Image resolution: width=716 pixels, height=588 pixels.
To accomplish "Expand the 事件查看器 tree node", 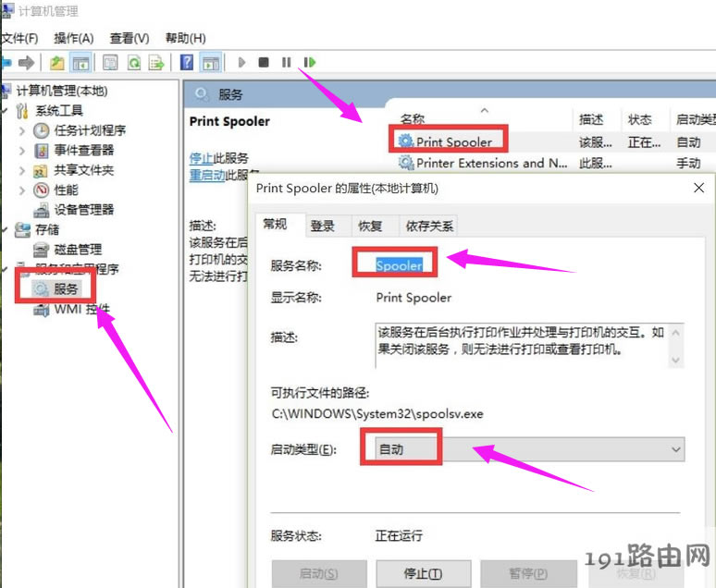I will [x=22, y=151].
